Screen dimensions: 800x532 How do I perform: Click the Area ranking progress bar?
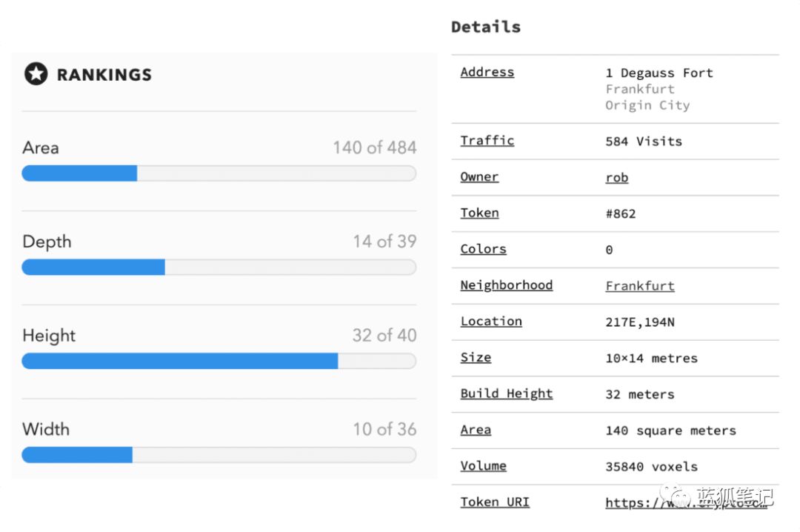(x=219, y=173)
